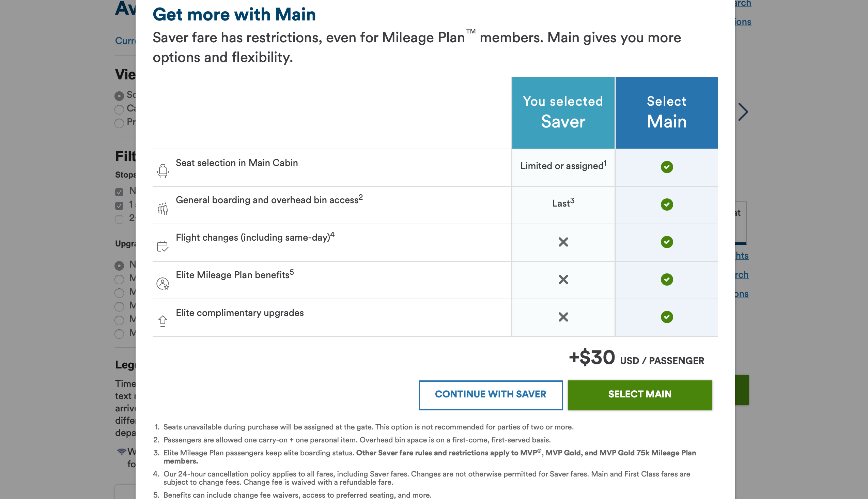
Task: Click the seat icon beside Seat selection
Action: point(163,171)
